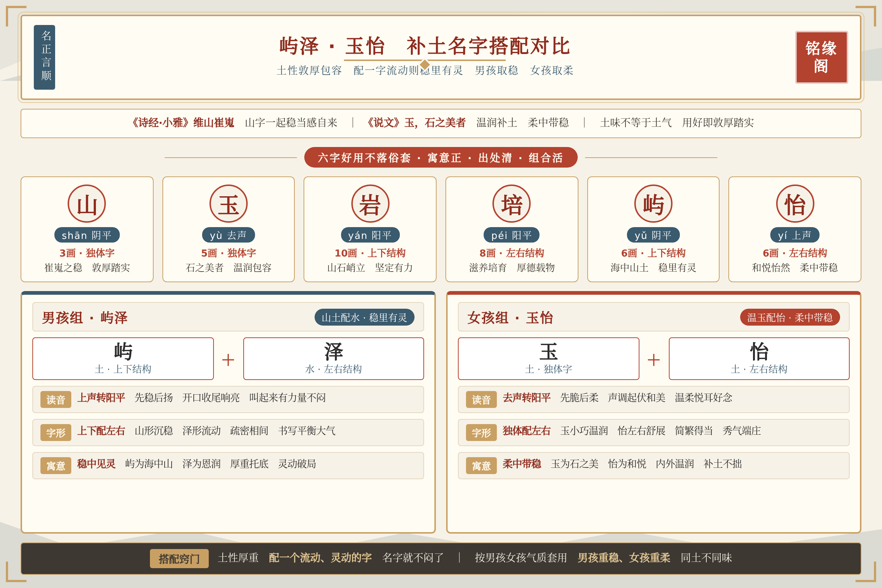Click the 怡 circle icon in the card row
Screen dimensions: 882x588
[795, 204]
